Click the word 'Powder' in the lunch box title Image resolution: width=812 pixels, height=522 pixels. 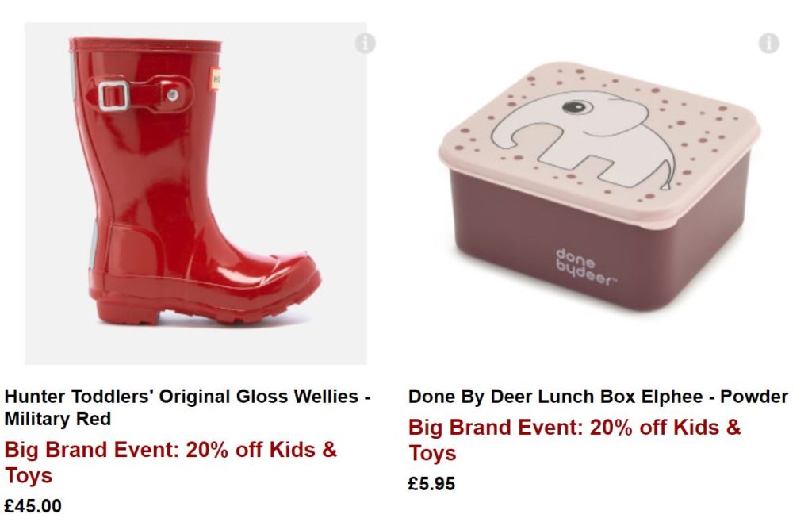[754, 397]
